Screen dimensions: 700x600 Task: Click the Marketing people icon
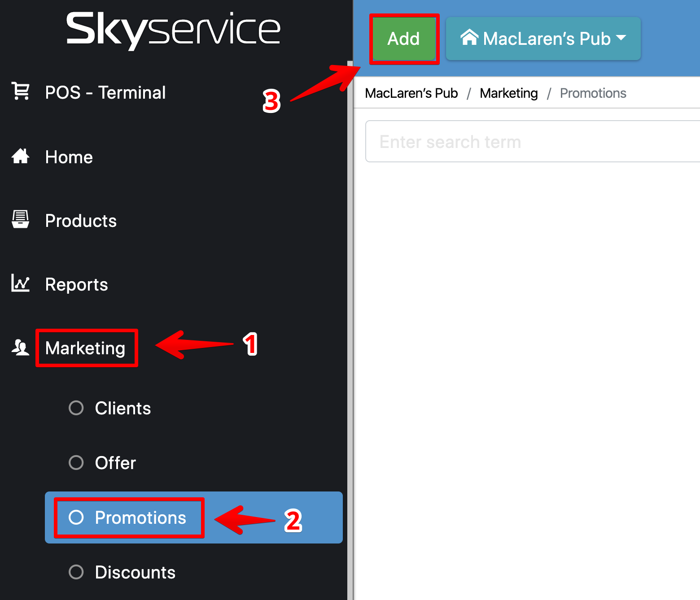(x=21, y=348)
